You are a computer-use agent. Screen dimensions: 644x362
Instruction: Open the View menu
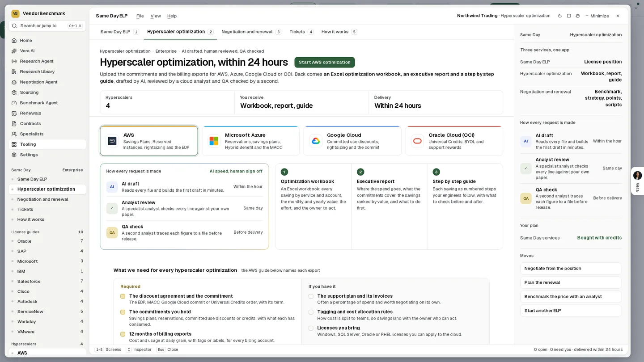pos(156,16)
